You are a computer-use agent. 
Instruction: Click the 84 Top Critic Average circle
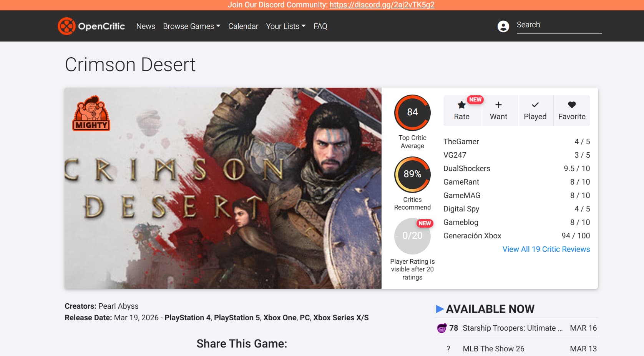[412, 112]
